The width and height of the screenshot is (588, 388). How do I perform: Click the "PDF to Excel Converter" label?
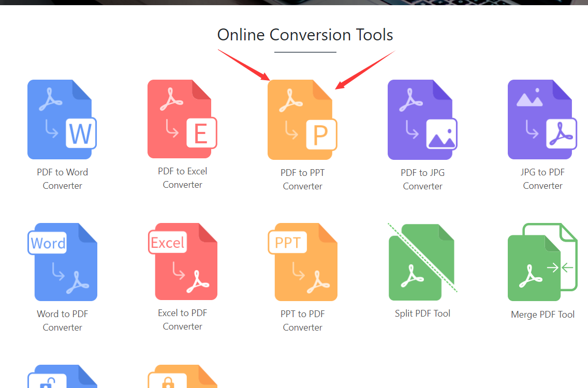pos(182,178)
